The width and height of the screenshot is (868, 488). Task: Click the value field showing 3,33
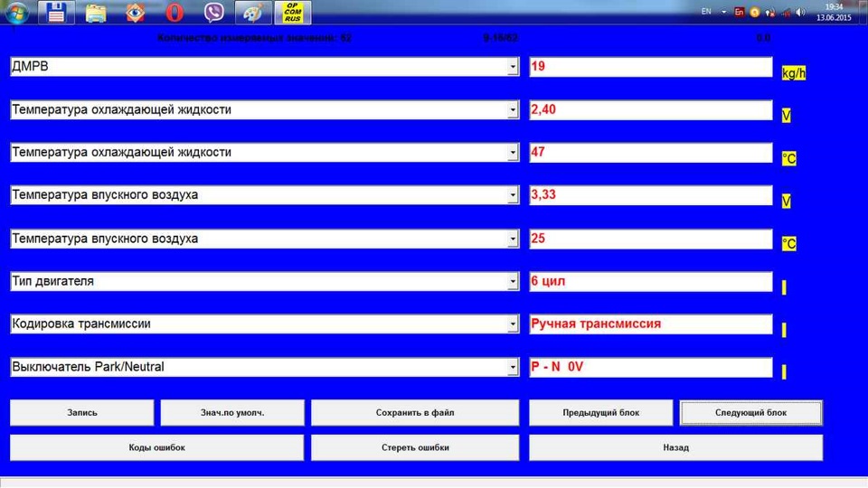(650, 195)
